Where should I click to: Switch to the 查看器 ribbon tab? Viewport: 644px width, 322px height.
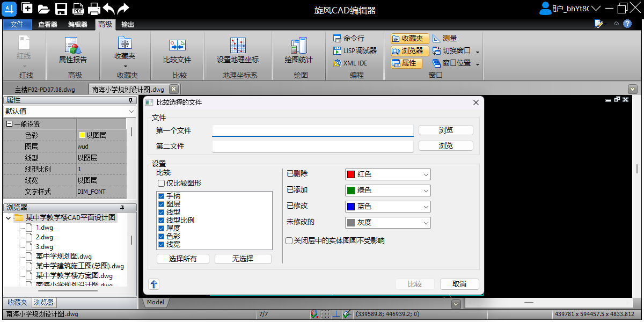[48, 24]
